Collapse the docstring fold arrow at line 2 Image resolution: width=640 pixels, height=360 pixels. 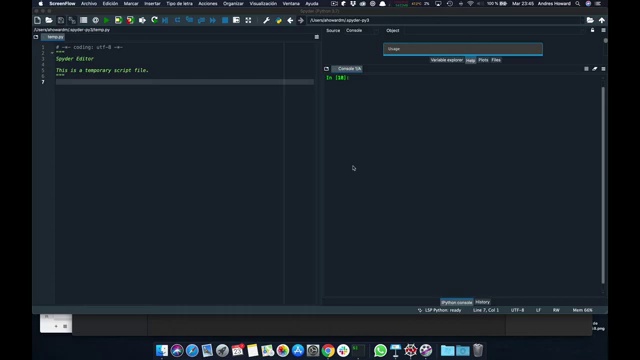coord(52,53)
